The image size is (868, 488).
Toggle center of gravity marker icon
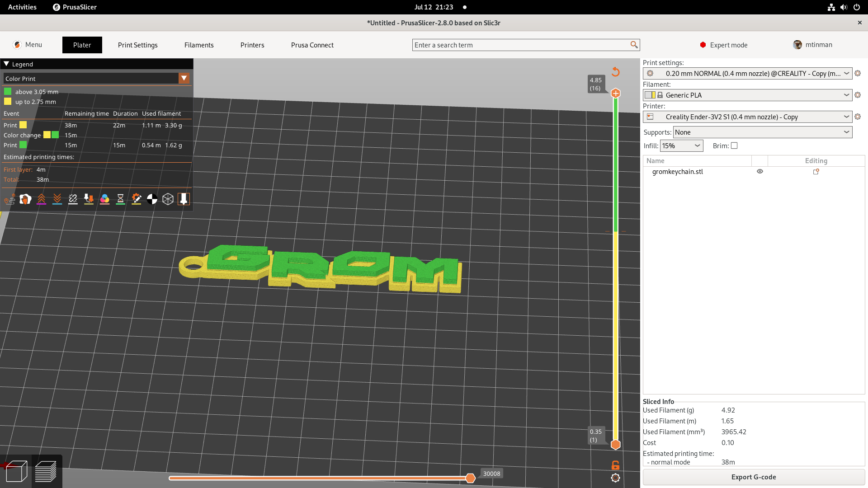point(152,199)
